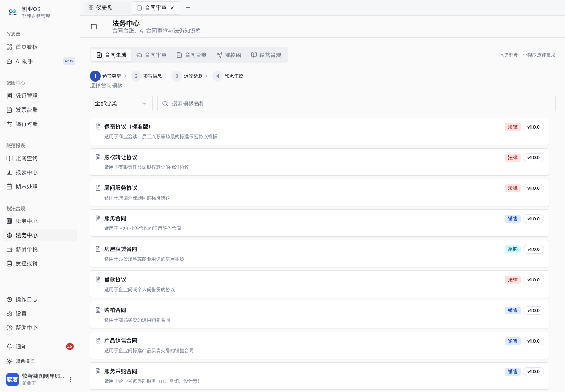The width and height of the screenshot is (565, 392).
Task: Click the sidebar collapse toggle icon
Action: point(94,27)
